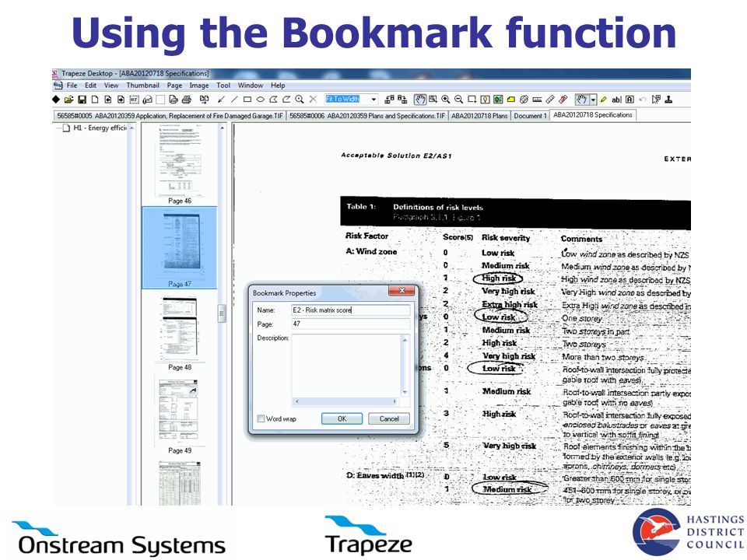Cancel the Bookmark Properties dialog
The width and height of the screenshot is (747, 560).
(x=389, y=418)
